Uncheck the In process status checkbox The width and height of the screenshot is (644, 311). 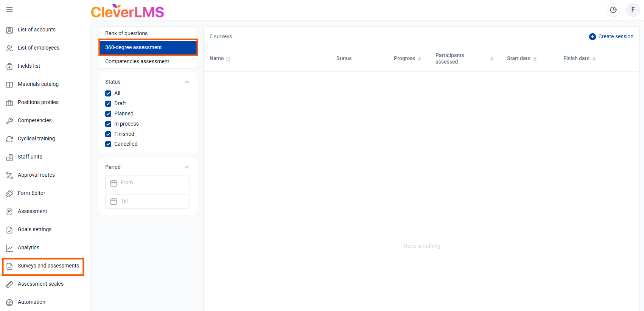pos(108,124)
